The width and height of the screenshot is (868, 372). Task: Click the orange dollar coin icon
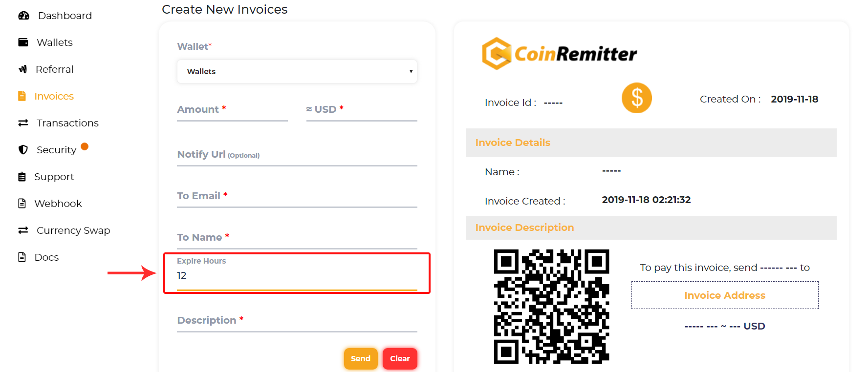[x=636, y=98]
